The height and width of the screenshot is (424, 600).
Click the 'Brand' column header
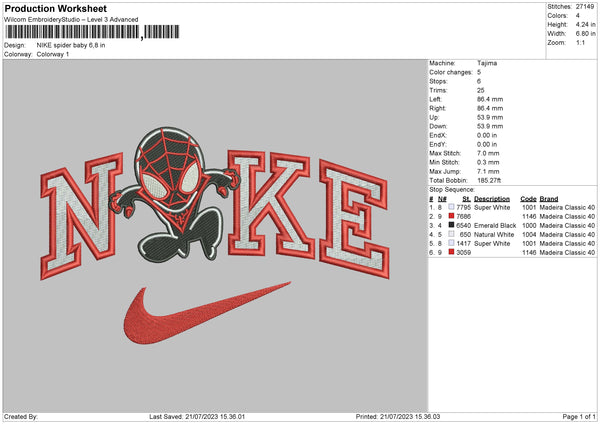pyautogui.click(x=549, y=199)
